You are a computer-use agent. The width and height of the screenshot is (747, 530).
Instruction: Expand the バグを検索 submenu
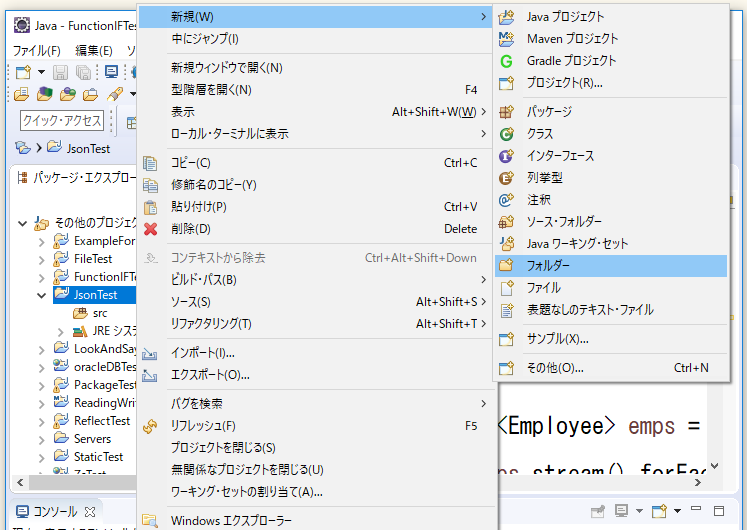click(315, 404)
